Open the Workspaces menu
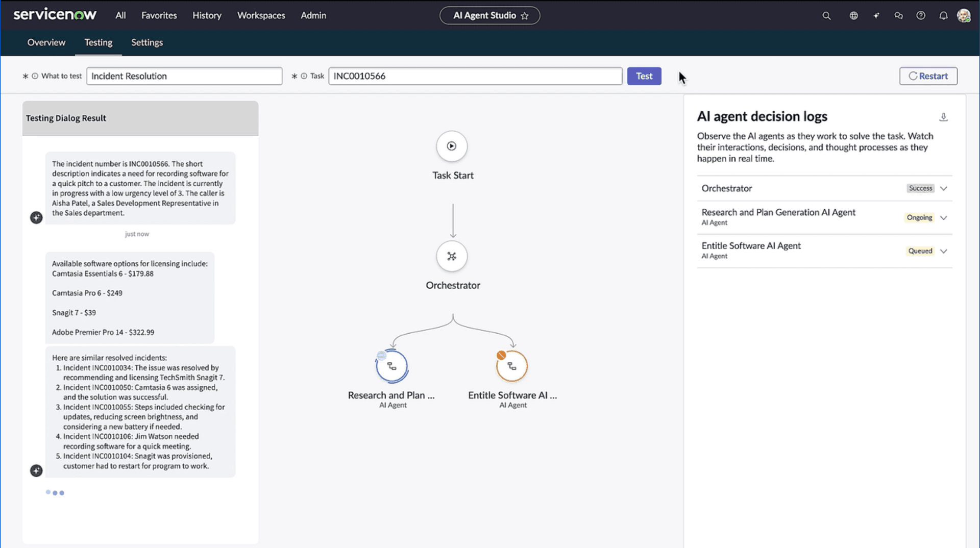This screenshot has height=548, width=980. coord(261,15)
